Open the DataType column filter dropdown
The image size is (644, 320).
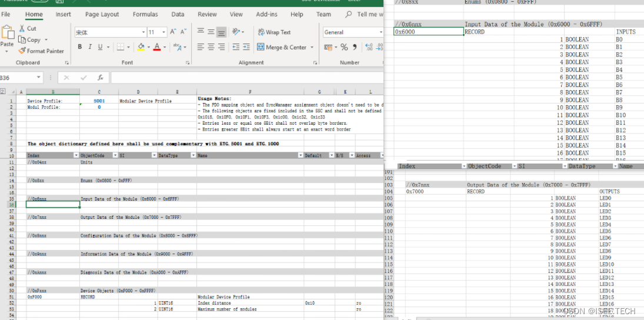pos(193,156)
